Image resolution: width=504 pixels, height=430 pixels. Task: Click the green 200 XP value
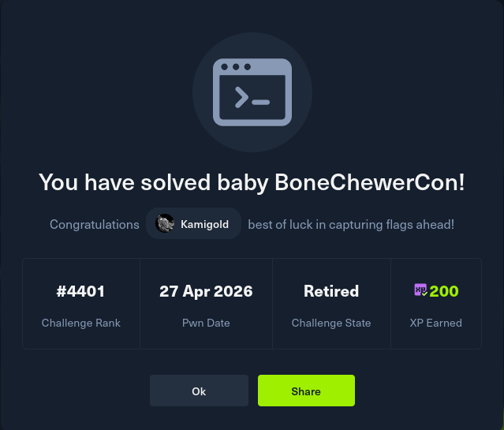(x=444, y=291)
